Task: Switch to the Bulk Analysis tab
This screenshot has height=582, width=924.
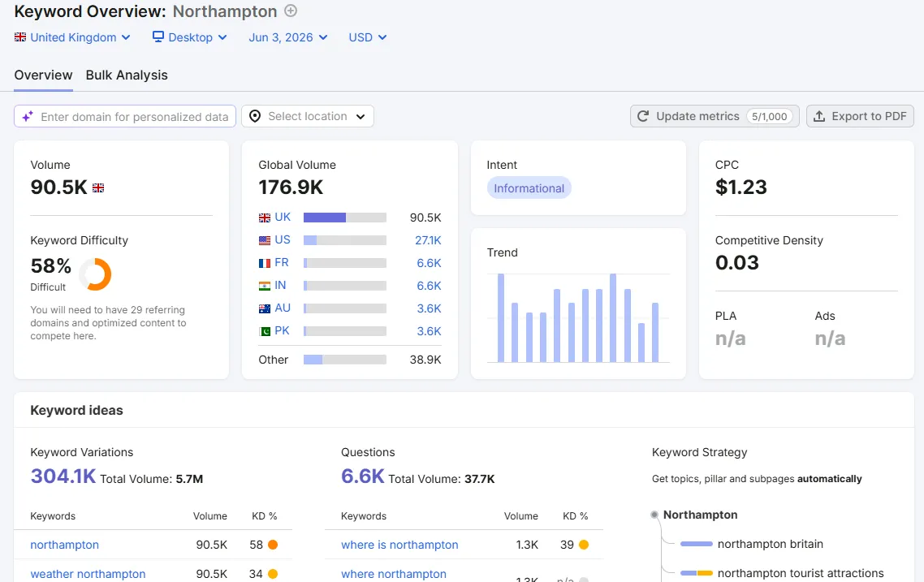Action: point(127,75)
